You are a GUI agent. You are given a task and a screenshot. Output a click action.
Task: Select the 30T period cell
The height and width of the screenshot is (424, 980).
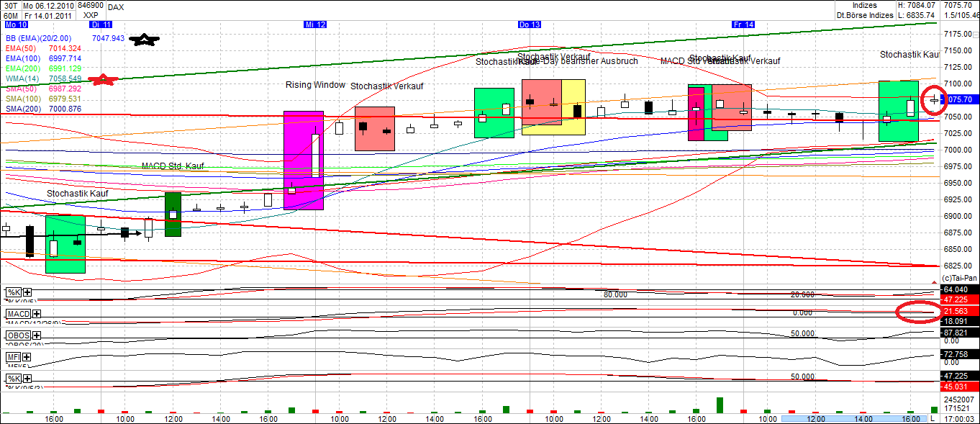coord(10,5)
